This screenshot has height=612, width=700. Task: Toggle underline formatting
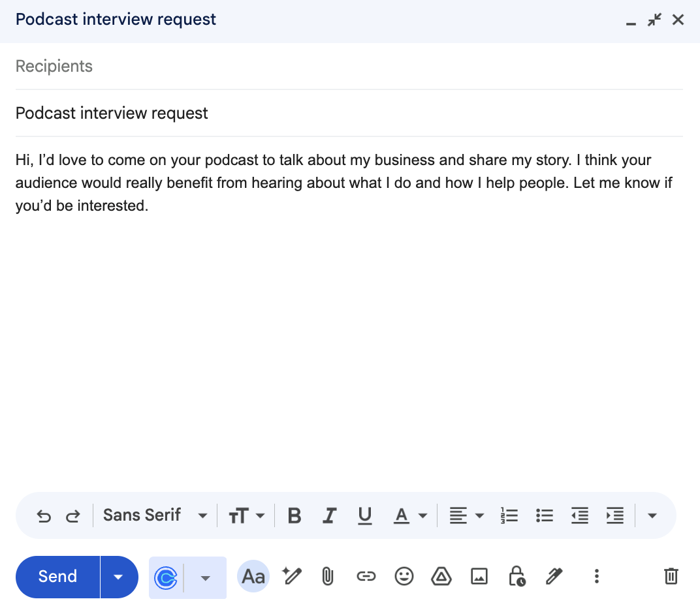(x=365, y=516)
